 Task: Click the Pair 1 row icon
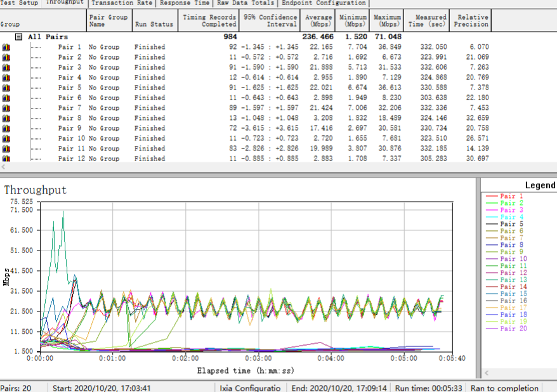click(x=6, y=47)
